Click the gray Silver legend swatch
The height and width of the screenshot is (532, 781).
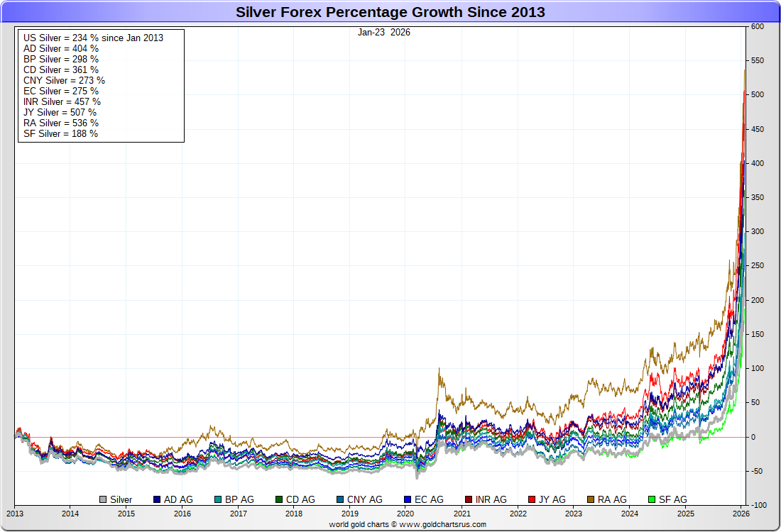coord(103,500)
